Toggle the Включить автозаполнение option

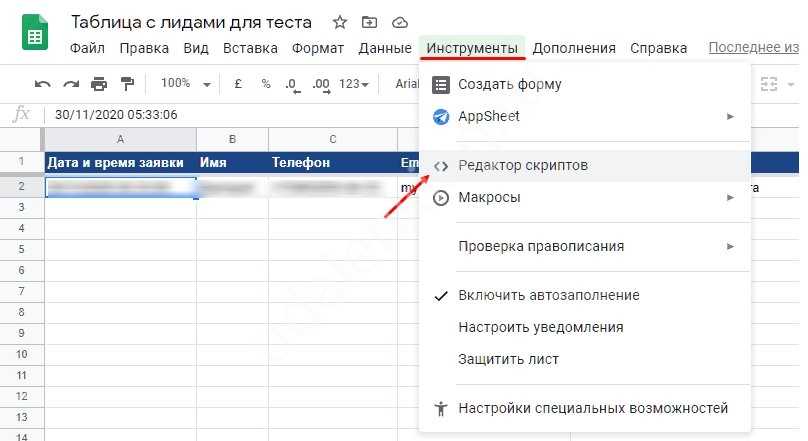(x=548, y=295)
